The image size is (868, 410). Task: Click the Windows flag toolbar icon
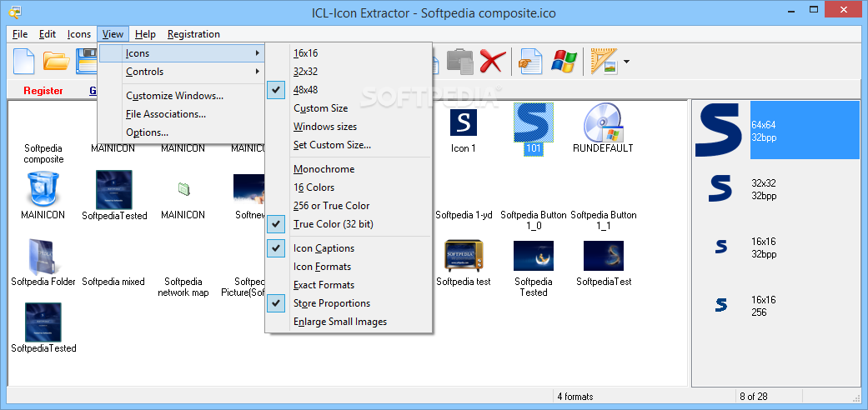(x=564, y=61)
